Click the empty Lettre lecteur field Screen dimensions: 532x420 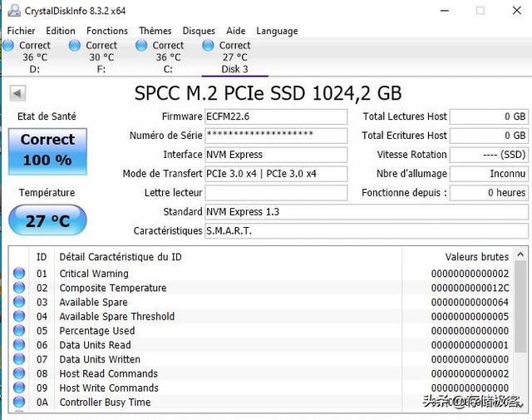[276, 192]
